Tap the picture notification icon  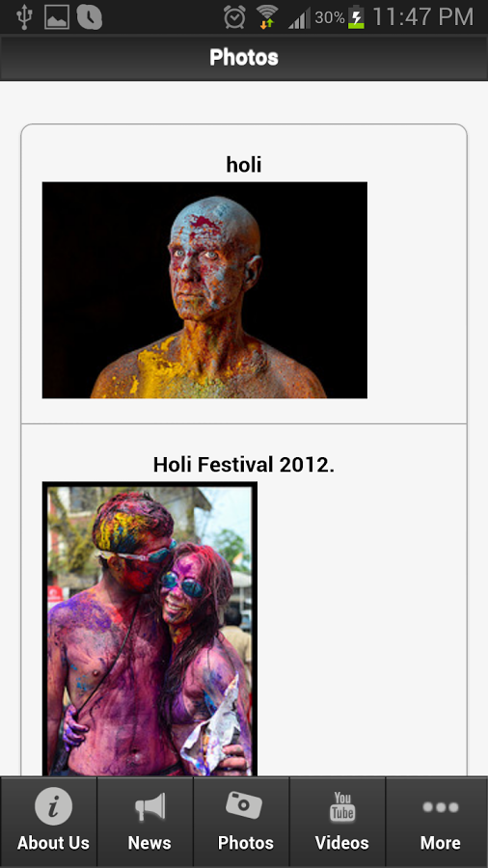(56, 17)
